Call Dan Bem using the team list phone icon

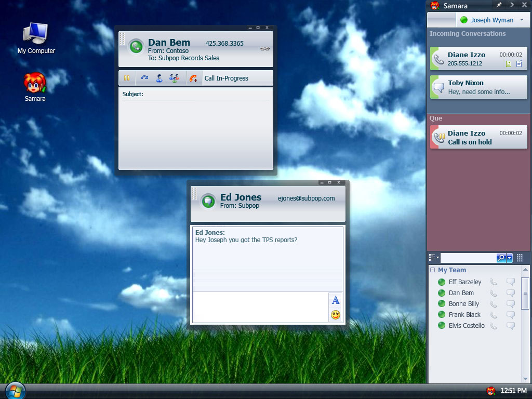[494, 293]
